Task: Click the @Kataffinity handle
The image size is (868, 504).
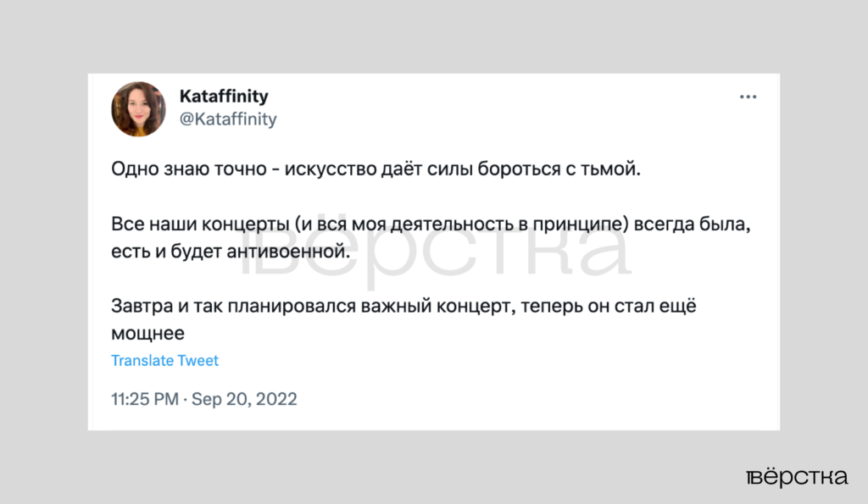Action: pos(228,119)
